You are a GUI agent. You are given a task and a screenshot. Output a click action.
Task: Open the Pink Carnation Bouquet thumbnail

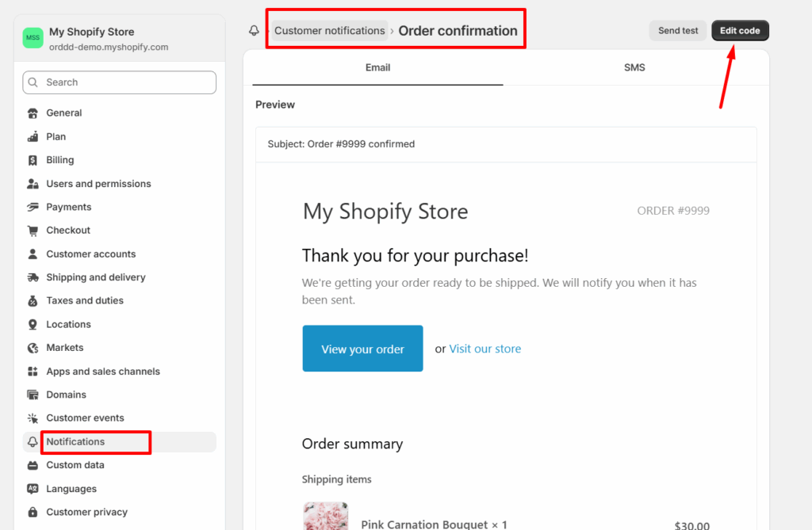[x=325, y=517]
